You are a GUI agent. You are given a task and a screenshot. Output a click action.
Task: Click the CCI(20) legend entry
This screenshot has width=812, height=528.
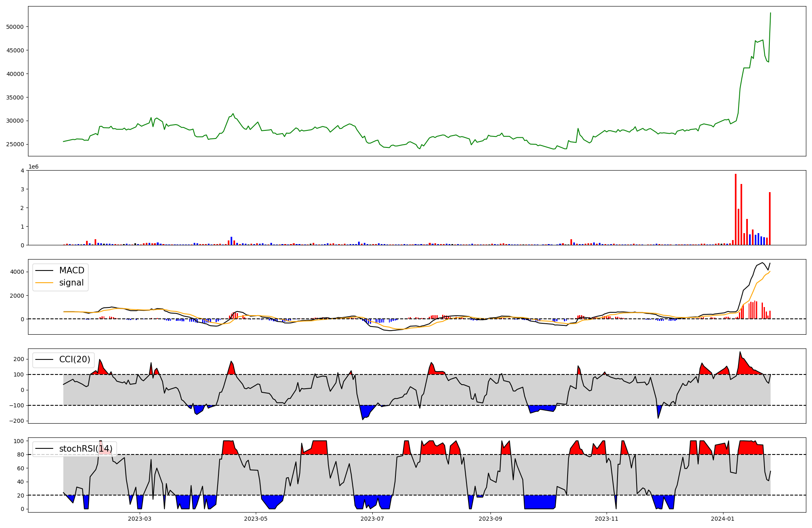pos(75,359)
